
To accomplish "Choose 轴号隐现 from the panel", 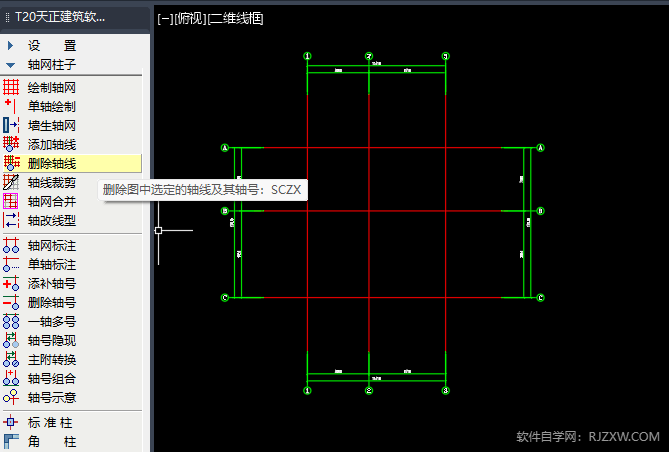I will 52,341.
